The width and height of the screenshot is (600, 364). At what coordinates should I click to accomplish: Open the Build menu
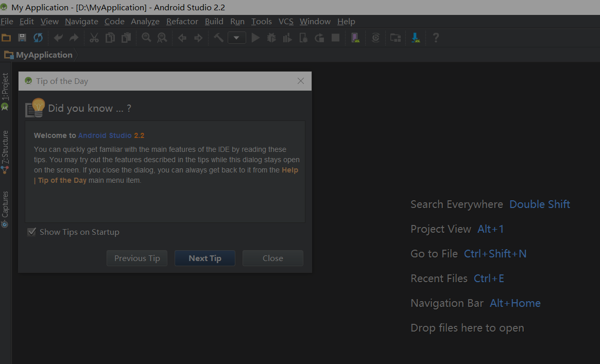pos(214,22)
